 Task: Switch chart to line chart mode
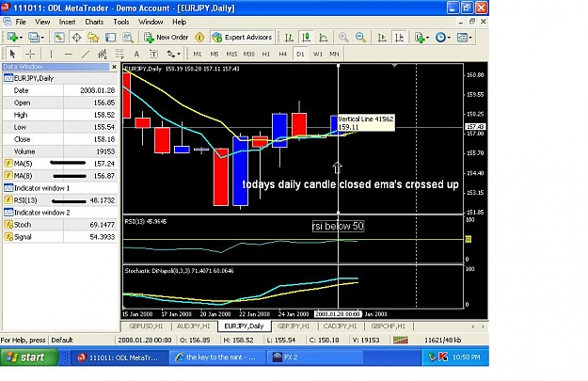pos(324,37)
